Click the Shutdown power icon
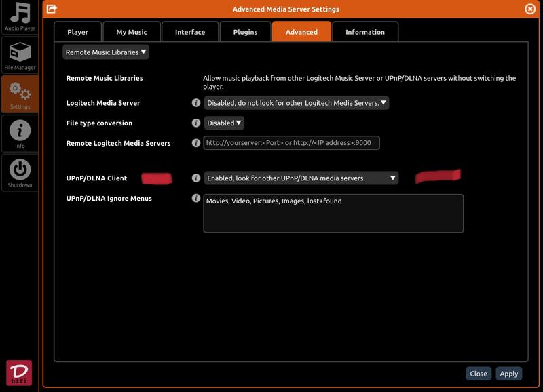The image size is (543, 392). [x=20, y=172]
